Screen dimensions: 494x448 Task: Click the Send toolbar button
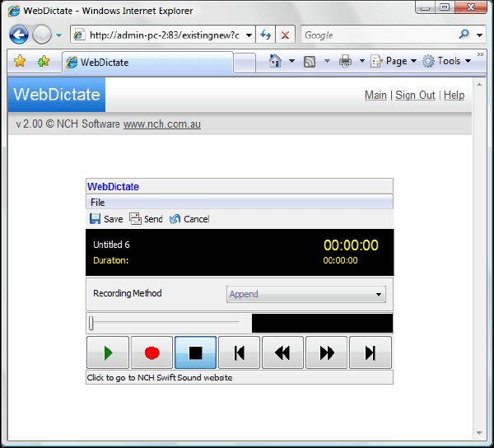[x=146, y=219]
